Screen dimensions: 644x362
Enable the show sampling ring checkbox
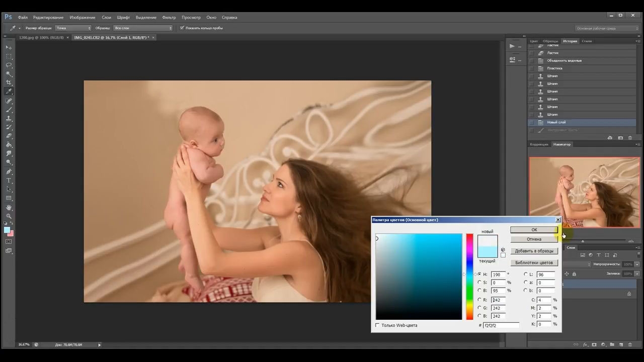click(182, 28)
